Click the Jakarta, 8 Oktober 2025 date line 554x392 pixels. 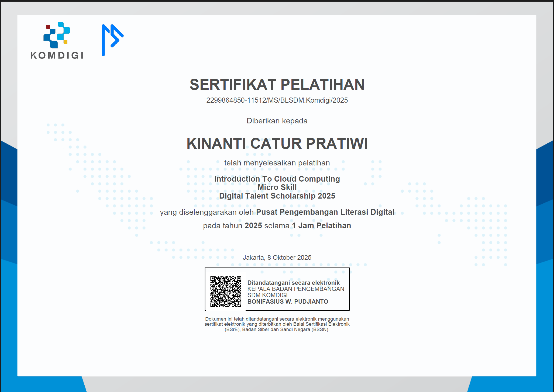277,257
